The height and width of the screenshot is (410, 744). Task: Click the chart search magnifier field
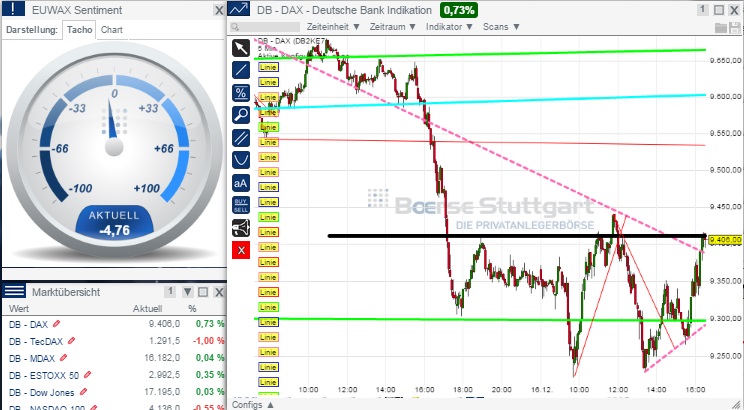[265, 27]
